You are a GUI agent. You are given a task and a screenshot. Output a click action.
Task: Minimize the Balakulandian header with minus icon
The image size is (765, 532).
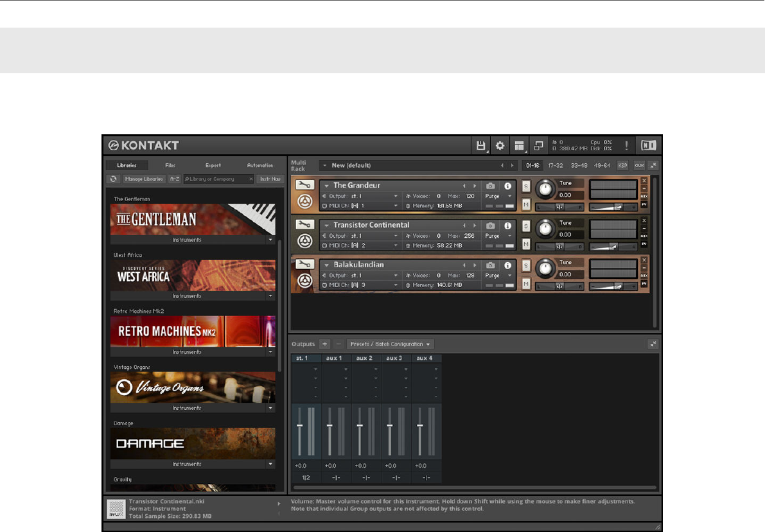[x=644, y=267]
